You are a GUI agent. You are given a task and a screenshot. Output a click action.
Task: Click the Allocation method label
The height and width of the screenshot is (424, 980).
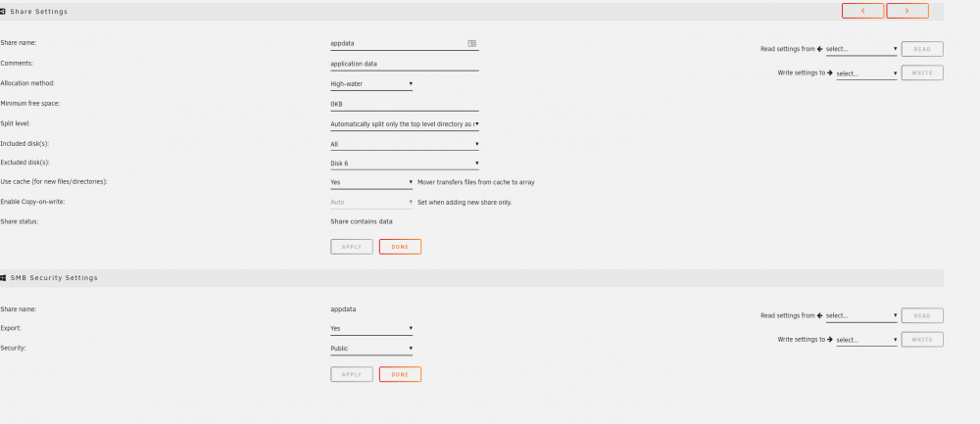(26, 83)
